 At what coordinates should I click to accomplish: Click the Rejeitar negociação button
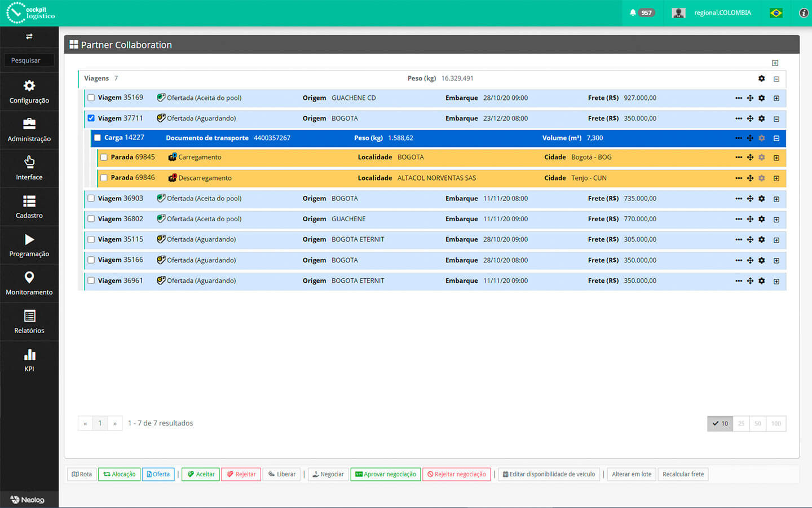click(456, 474)
